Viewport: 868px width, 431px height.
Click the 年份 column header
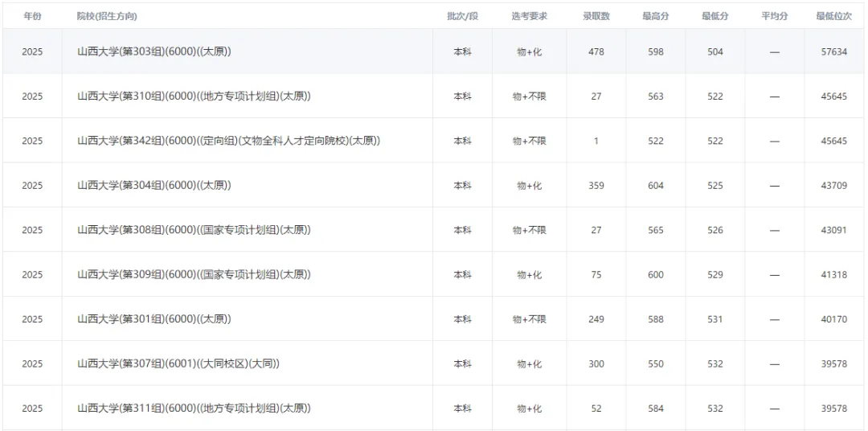(x=32, y=17)
